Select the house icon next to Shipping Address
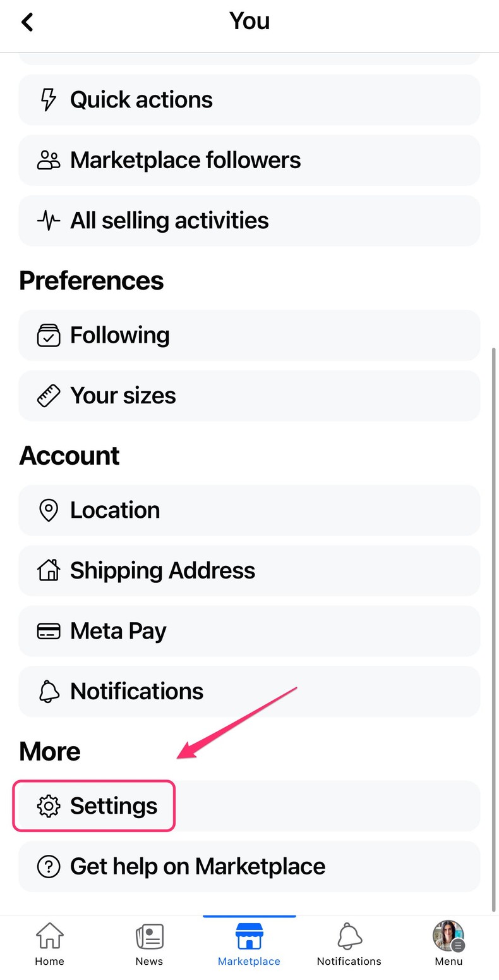The height and width of the screenshot is (980, 499). click(49, 570)
